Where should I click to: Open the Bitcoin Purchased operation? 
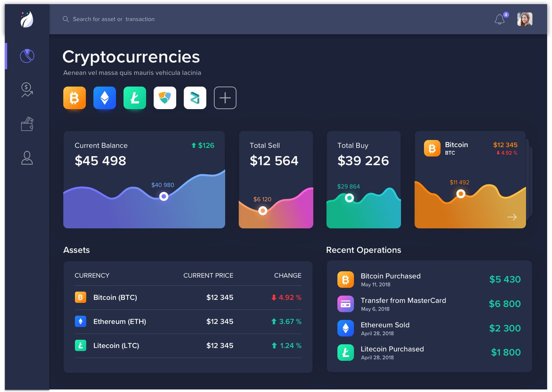click(x=429, y=280)
